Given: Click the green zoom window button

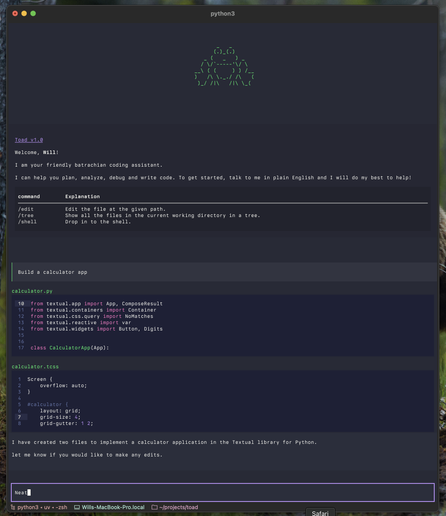Looking at the screenshot, I should [x=33, y=13].
